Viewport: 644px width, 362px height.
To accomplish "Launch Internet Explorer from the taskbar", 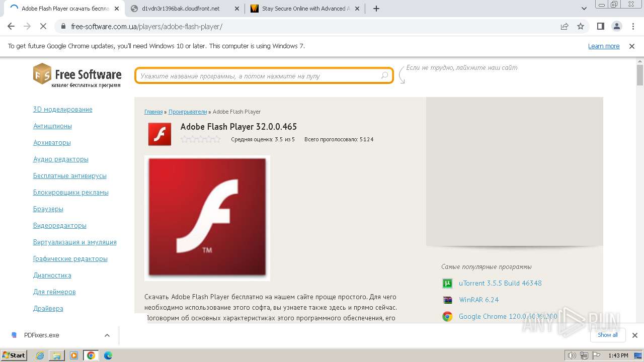I will 40,355.
